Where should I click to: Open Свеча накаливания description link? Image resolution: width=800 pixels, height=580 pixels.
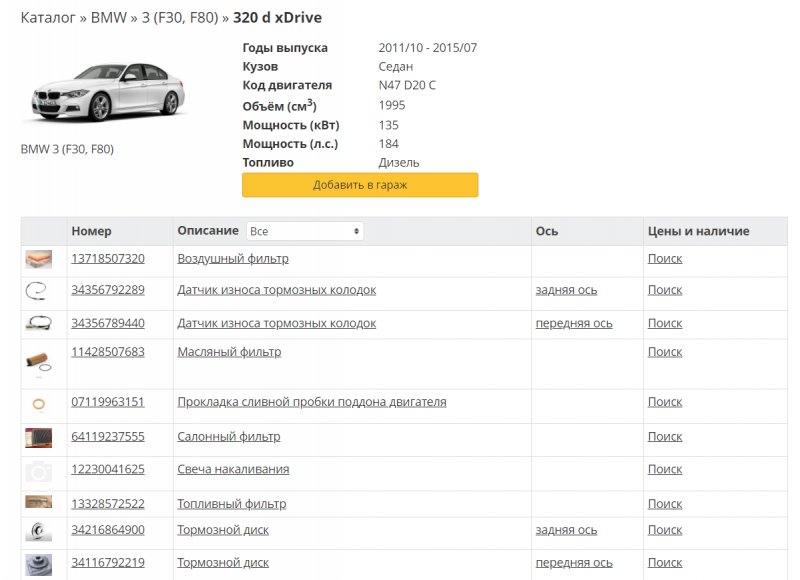[x=233, y=469]
